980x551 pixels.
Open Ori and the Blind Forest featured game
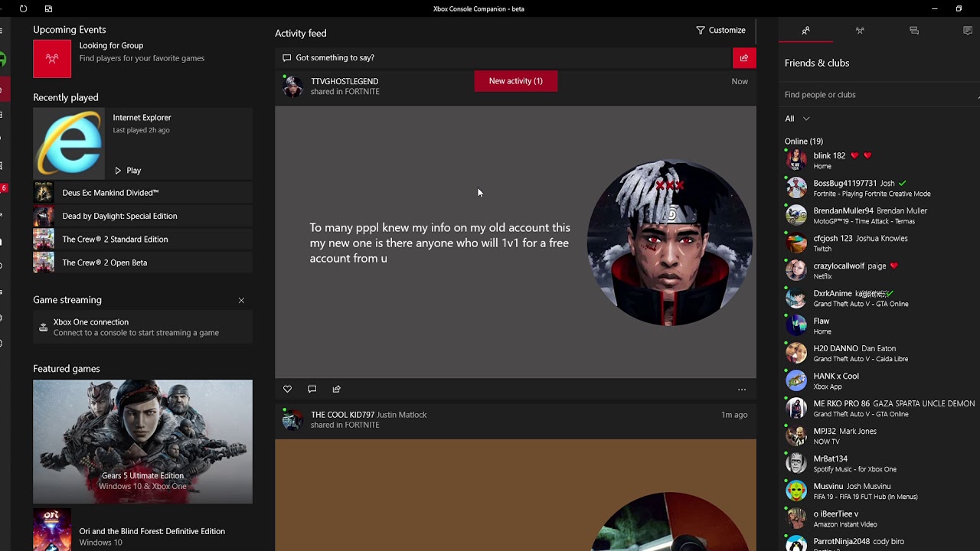[x=142, y=530]
